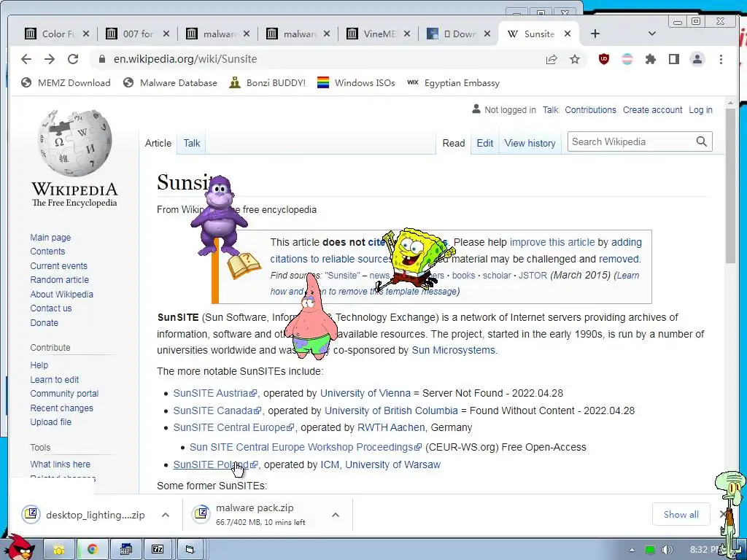The height and width of the screenshot is (560, 747).
Task: Click the page vertical scrollbar thumb
Action: pyautogui.click(x=731, y=186)
